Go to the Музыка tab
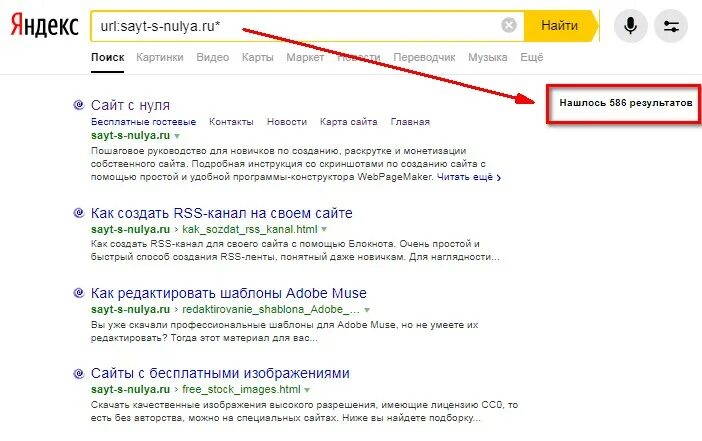 tap(488, 57)
